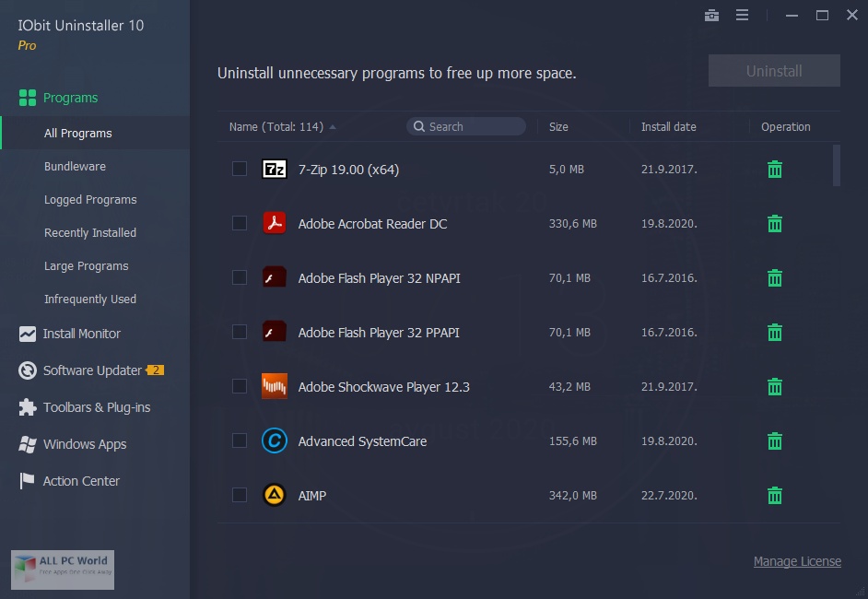
Task: Click the Adobe Shockwave Player icon
Action: [x=274, y=386]
